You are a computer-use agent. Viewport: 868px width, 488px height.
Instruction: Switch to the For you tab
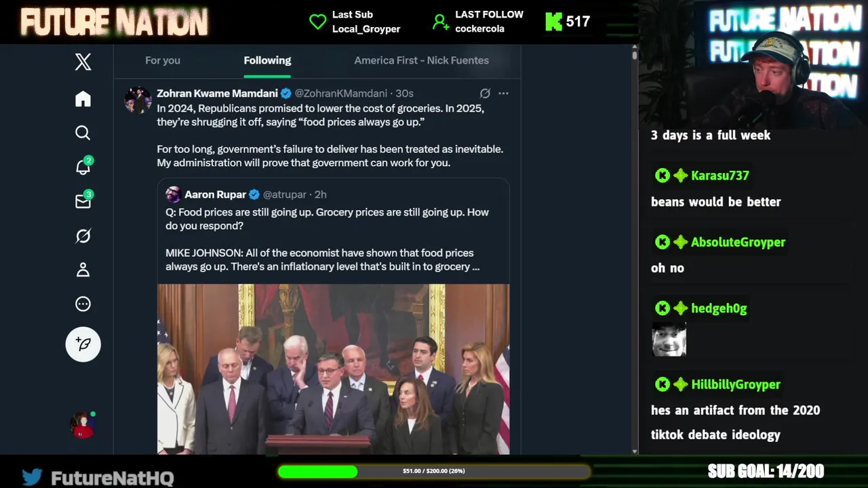click(163, 60)
